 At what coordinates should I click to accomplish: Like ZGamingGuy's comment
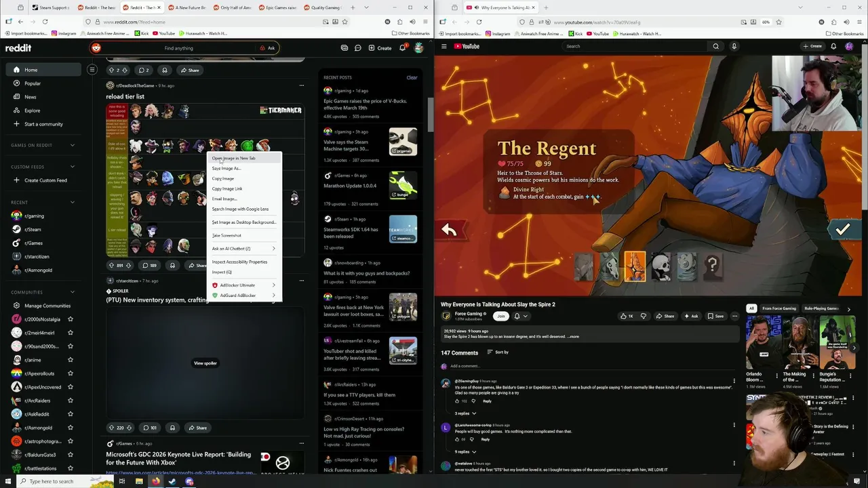point(457,401)
